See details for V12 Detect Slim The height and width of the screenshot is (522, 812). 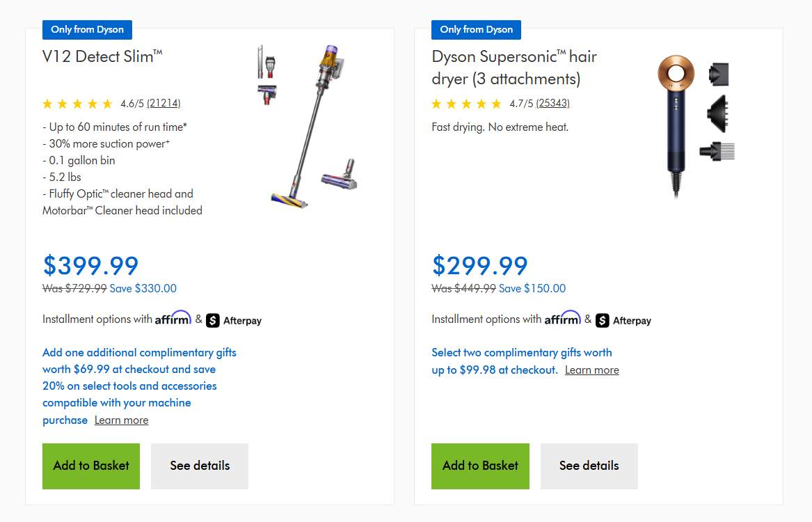click(200, 466)
